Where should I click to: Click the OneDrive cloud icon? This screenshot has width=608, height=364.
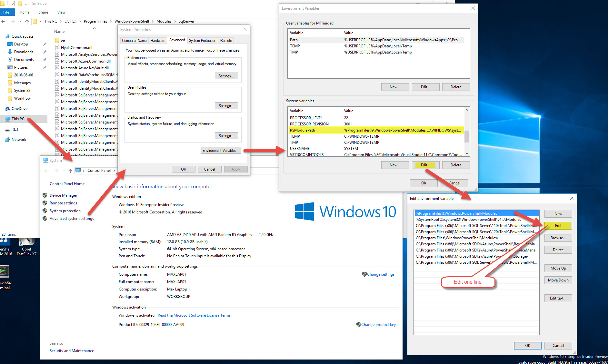pyautogui.click(x=7, y=109)
